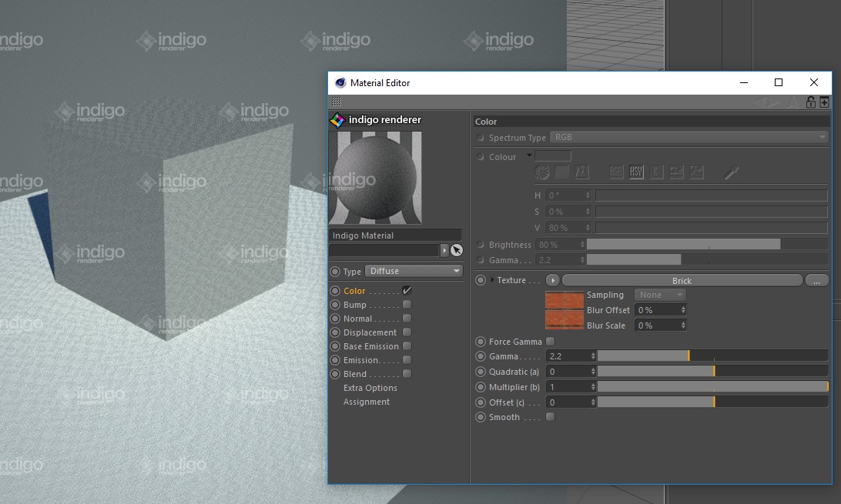This screenshot has width=841, height=504.
Task: Click the eyedropper color picker icon
Action: tap(732, 172)
